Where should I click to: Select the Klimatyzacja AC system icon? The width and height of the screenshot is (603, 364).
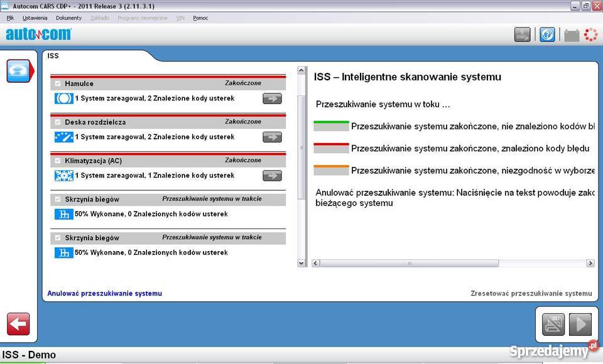[x=63, y=176]
